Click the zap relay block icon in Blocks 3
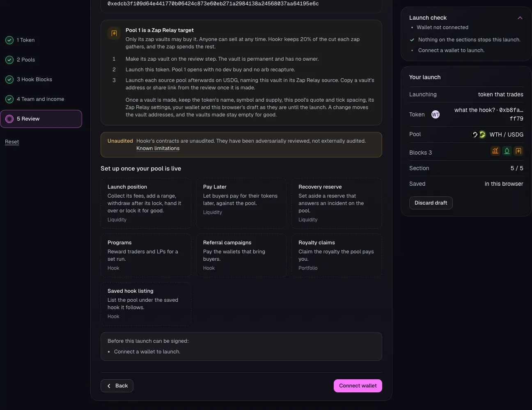 click(x=518, y=151)
